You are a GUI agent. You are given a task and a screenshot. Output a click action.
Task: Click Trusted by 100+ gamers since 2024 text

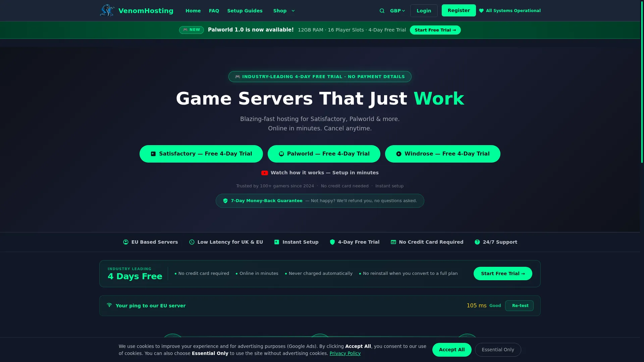(275, 186)
